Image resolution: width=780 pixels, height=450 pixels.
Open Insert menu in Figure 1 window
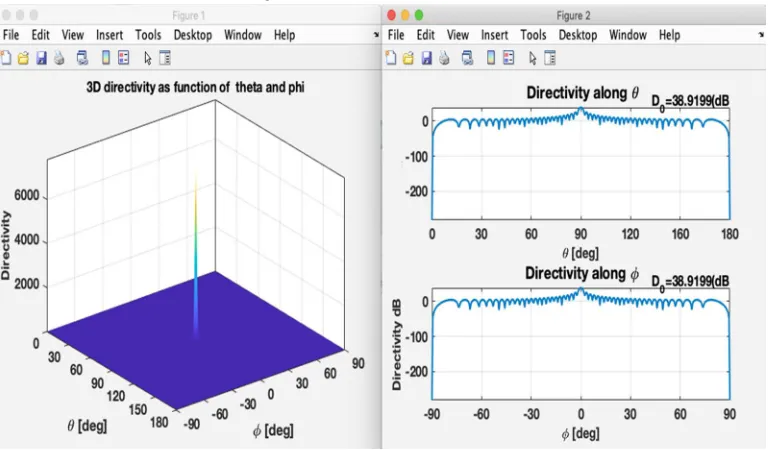tap(109, 35)
